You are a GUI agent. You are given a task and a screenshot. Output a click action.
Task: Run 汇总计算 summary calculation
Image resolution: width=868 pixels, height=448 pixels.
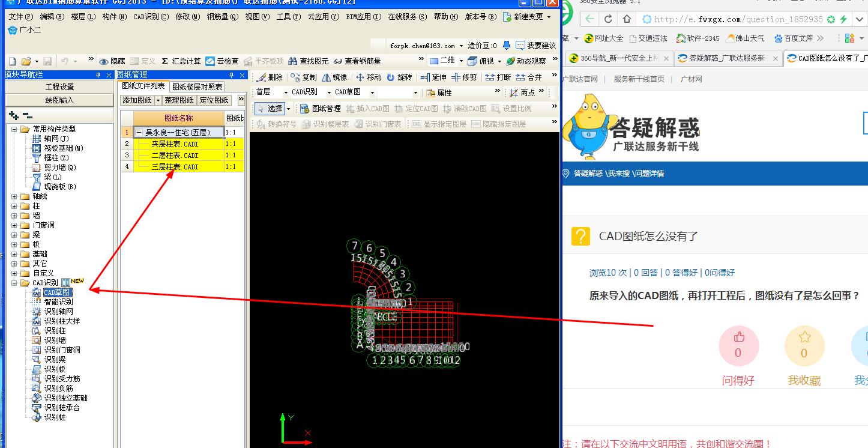[x=181, y=61]
